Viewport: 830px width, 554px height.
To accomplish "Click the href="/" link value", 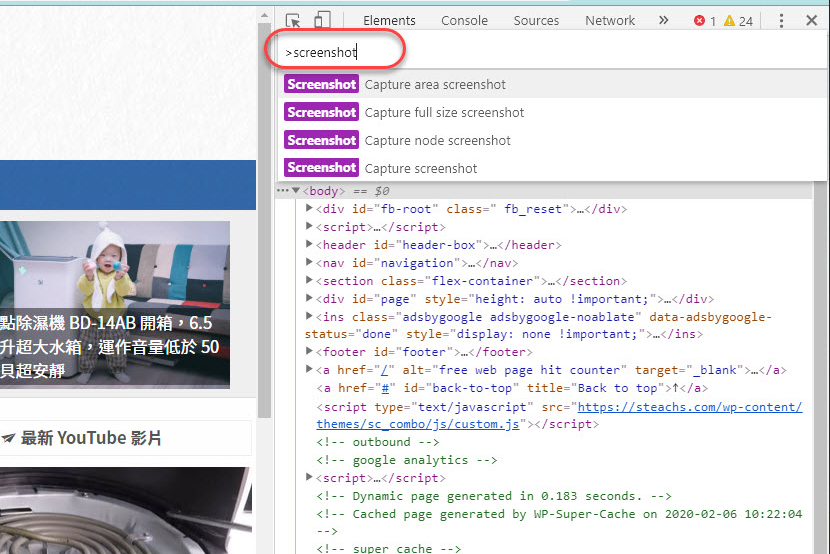I will [385, 370].
